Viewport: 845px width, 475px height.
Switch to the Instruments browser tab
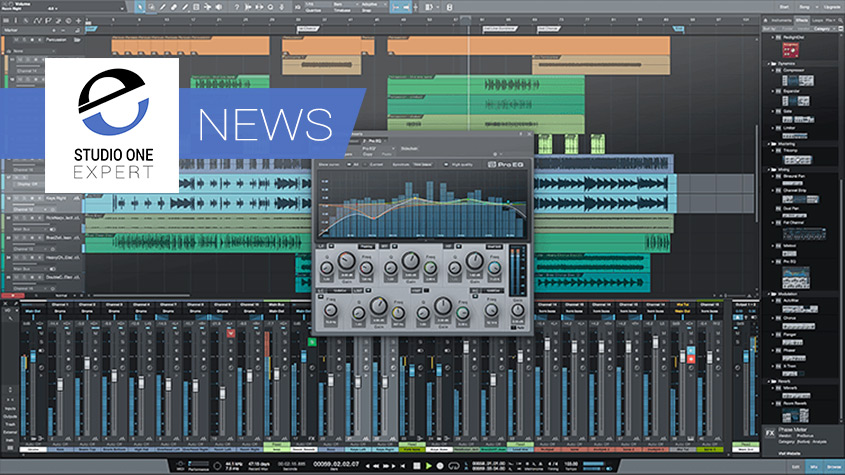[781, 20]
